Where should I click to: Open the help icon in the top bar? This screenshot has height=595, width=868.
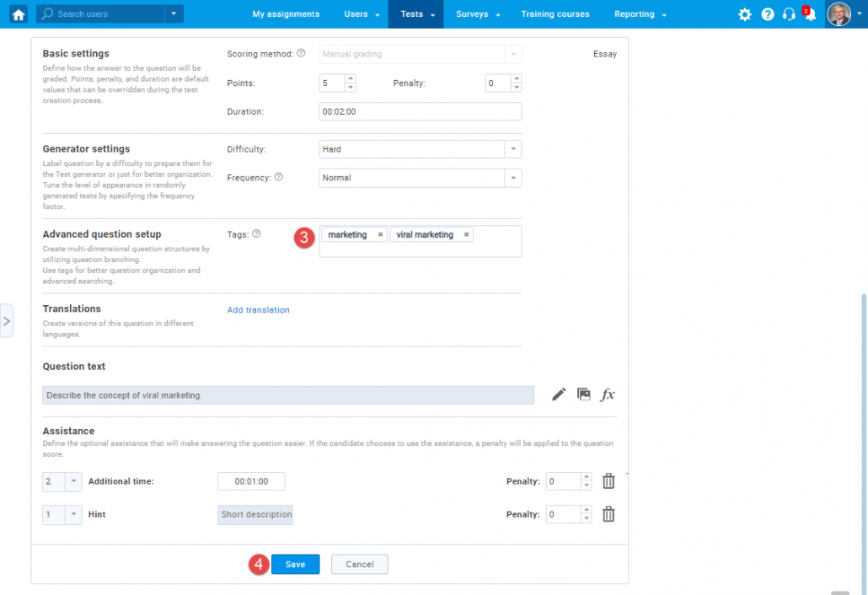click(x=767, y=13)
